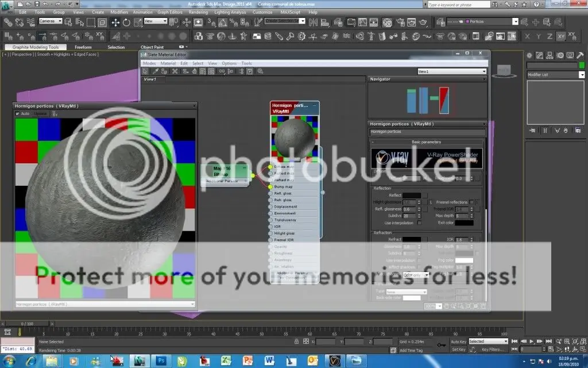The image size is (588, 368).
Task: Switch to the Object Paint tab
Action: click(x=152, y=47)
